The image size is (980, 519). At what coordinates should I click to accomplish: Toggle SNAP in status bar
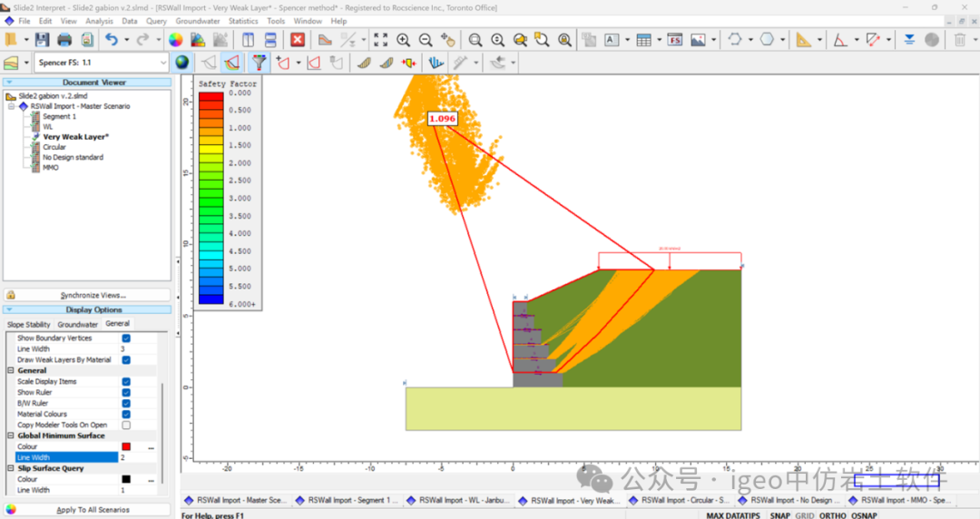pos(780,515)
